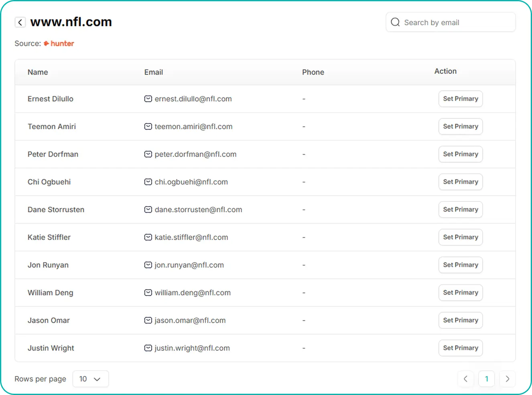Click the Source label text

click(28, 43)
